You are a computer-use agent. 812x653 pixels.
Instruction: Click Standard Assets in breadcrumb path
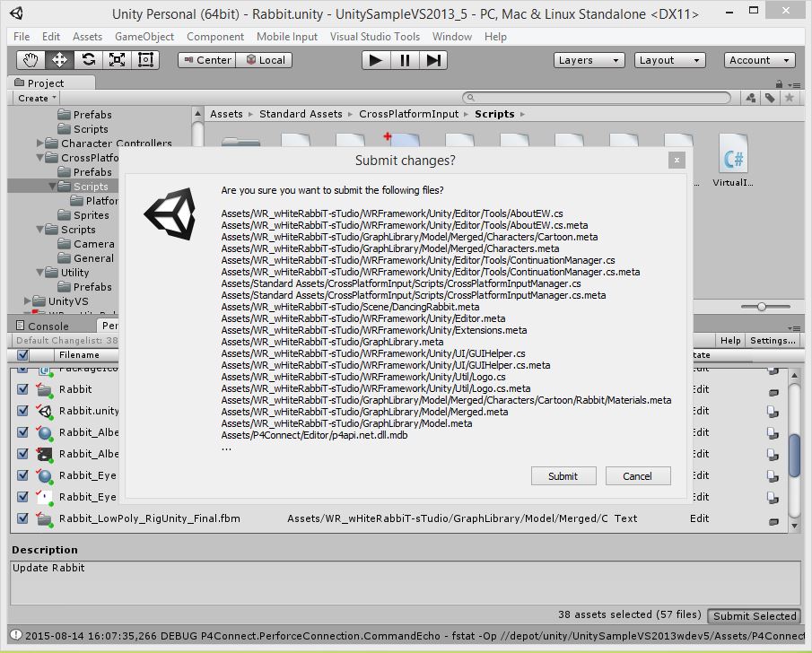click(x=301, y=114)
